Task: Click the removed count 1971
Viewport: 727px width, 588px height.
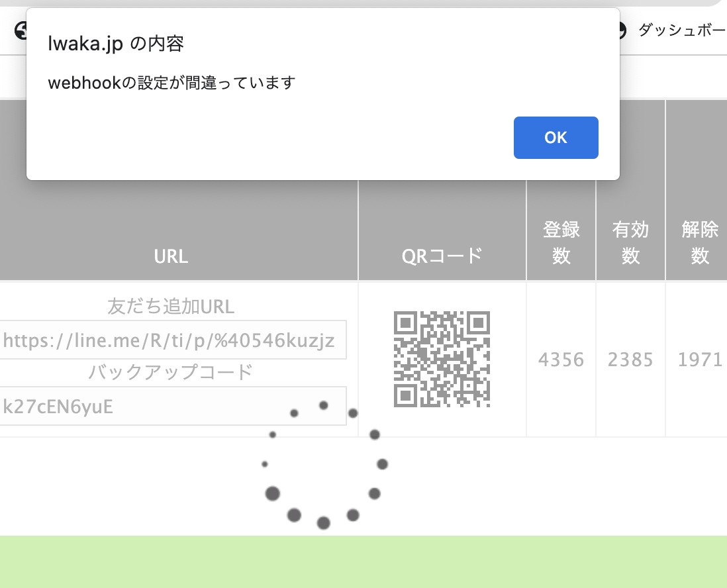Action: 700,360
